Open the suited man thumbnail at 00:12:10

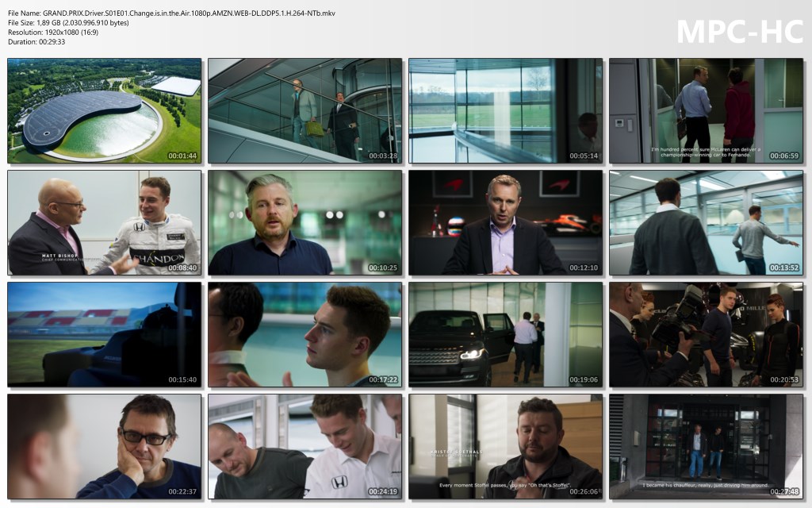pos(505,222)
